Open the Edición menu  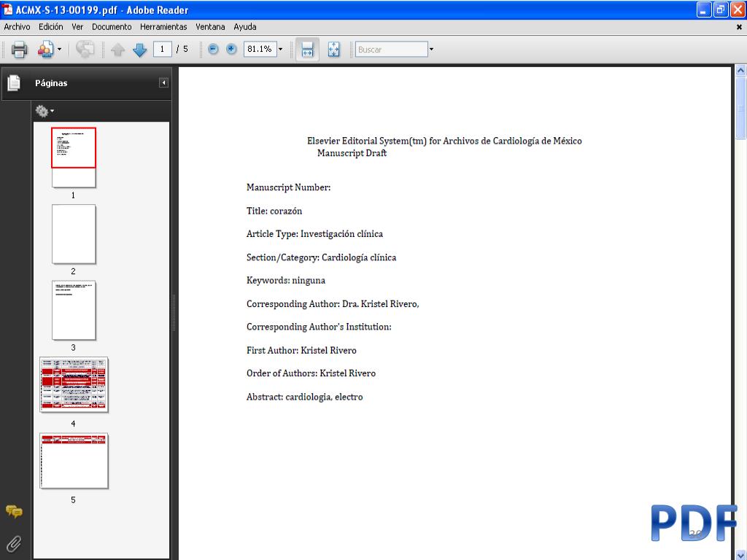51,27
